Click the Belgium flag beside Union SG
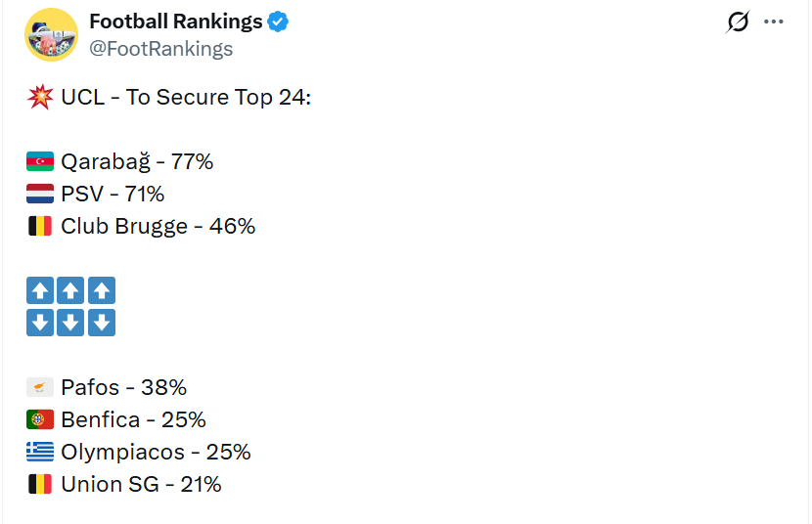The image size is (812, 524). pyautogui.click(x=40, y=484)
